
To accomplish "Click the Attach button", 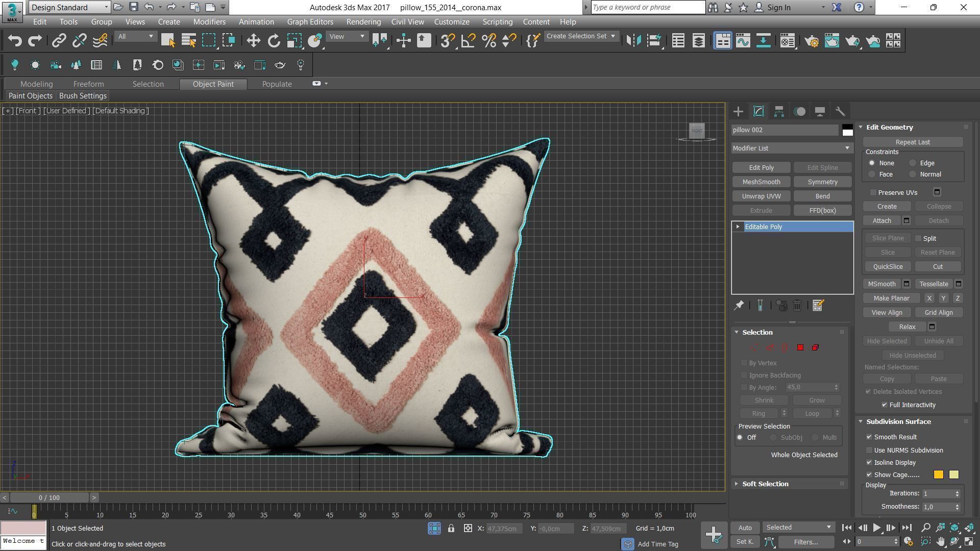I will pyautogui.click(x=881, y=221).
